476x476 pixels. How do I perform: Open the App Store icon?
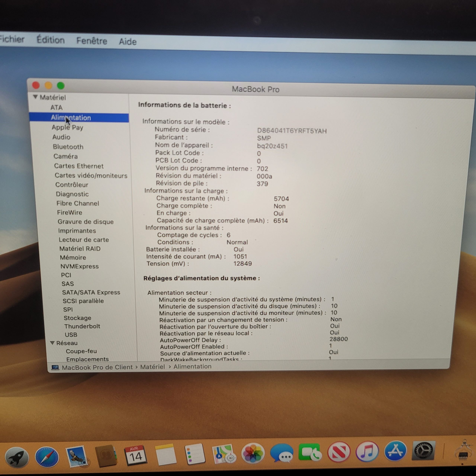coord(395,451)
